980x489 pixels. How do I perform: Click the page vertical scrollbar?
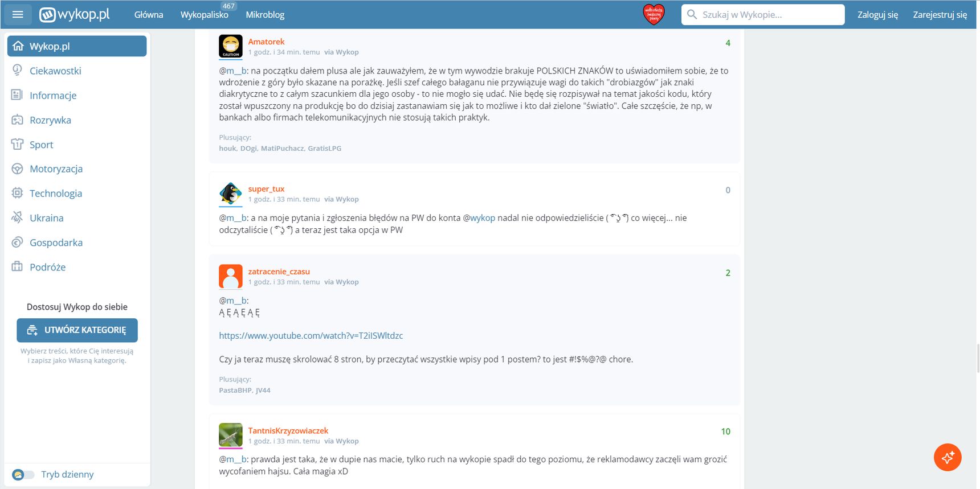pyautogui.click(x=978, y=359)
